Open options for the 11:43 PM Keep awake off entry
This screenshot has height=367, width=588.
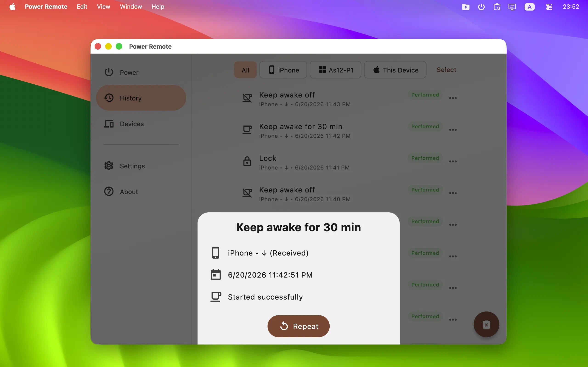click(453, 98)
